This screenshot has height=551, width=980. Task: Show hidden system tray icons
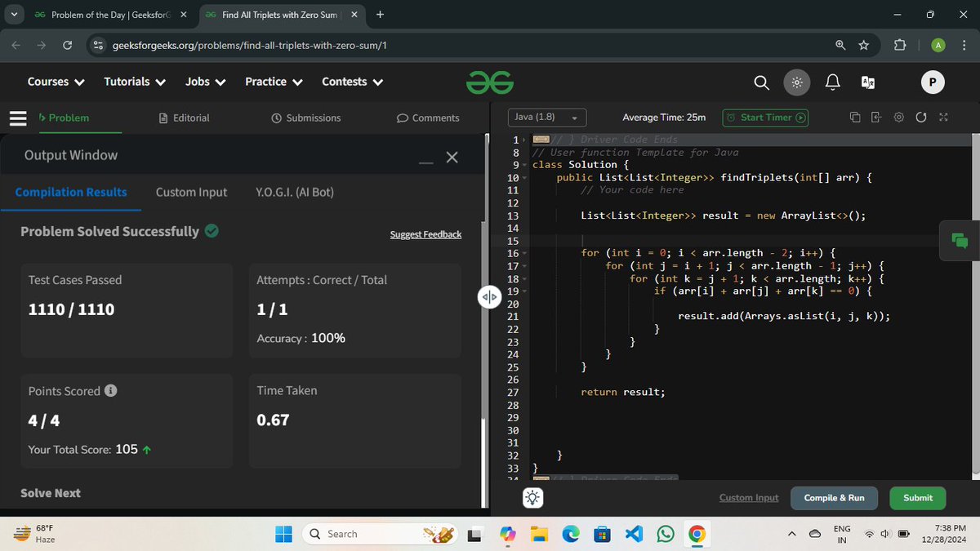[x=791, y=534]
